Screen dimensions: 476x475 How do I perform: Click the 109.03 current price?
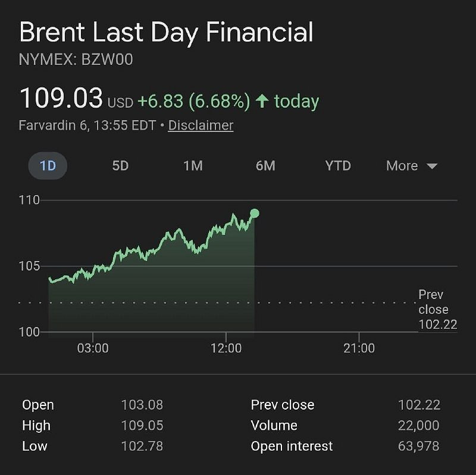click(x=61, y=98)
